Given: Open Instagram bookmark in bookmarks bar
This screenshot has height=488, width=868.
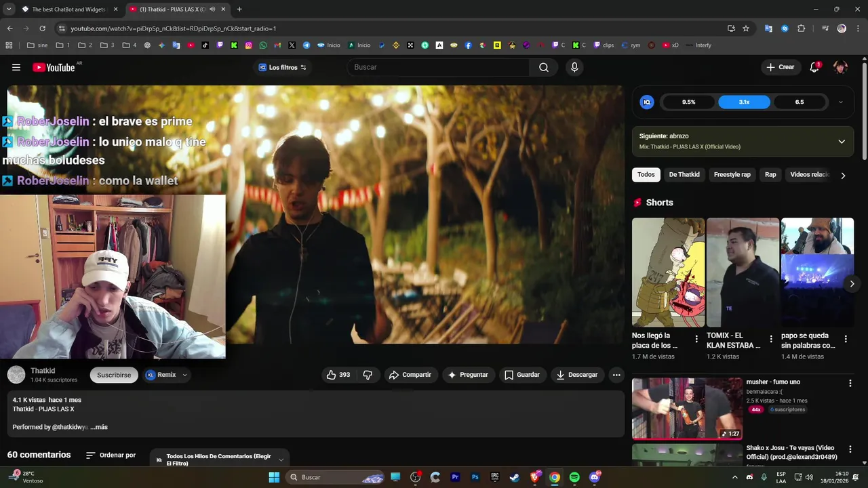Looking at the screenshot, I should click(249, 45).
